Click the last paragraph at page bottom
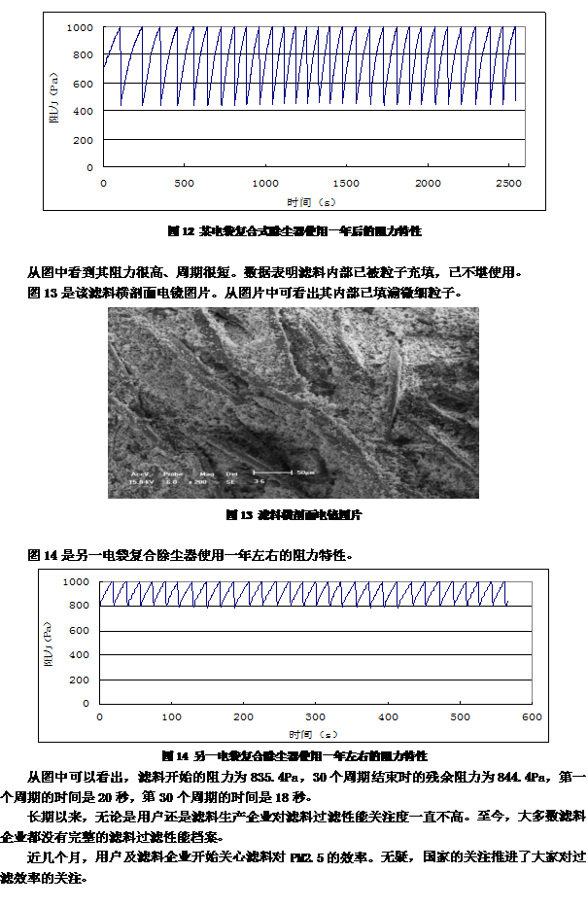This screenshot has width=588, height=907. 293,867
